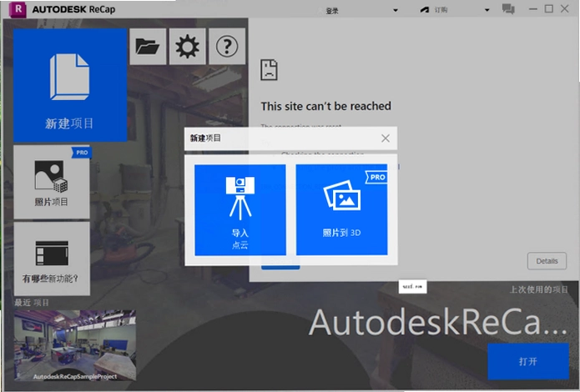The width and height of the screenshot is (580, 392).
Task: Click 'This site can't be reached' heading
Action: click(325, 106)
